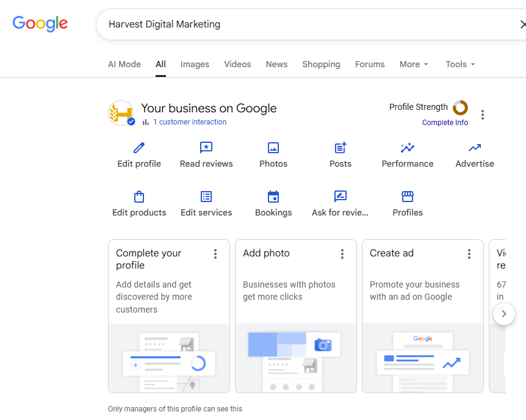Click the Create ad illustration
Viewport: 526px width, 420px height.
[423, 358]
